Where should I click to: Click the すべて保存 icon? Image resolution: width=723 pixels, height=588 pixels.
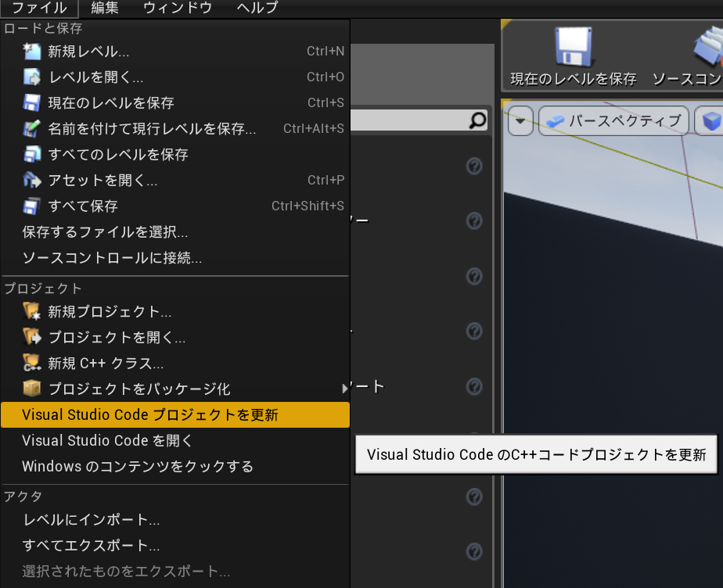point(32,206)
